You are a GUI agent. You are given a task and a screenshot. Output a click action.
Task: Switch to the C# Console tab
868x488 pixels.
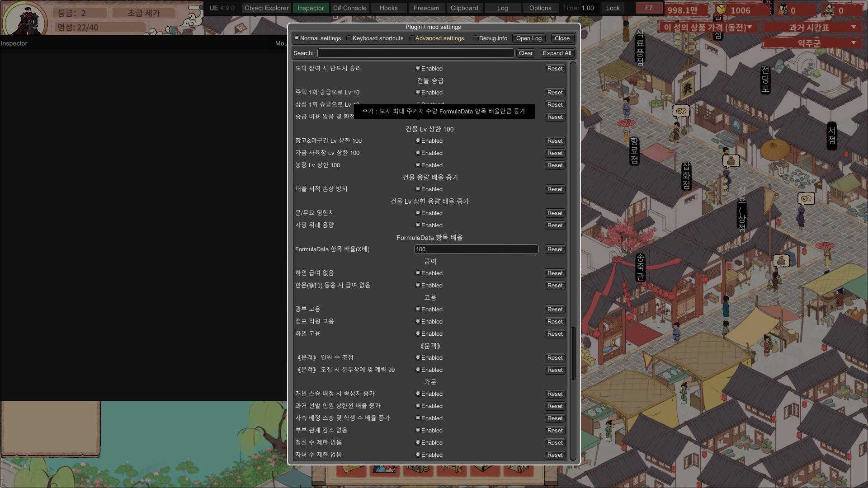(x=349, y=8)
